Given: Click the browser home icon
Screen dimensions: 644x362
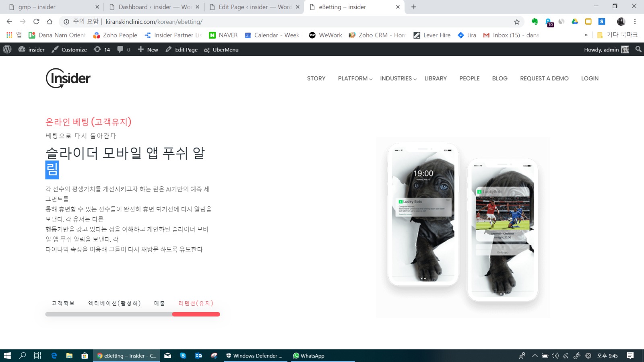Looking at the screenshot, I should pos(50,22).
